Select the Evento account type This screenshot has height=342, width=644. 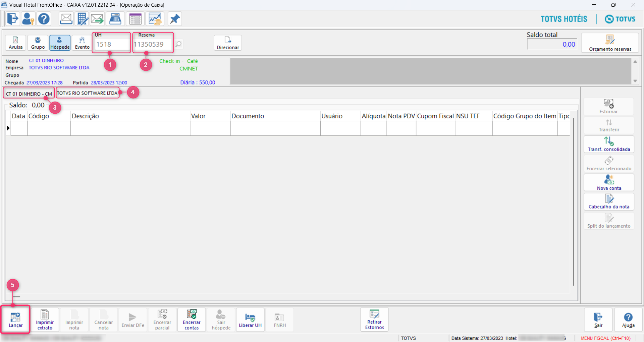click(82, 43)
